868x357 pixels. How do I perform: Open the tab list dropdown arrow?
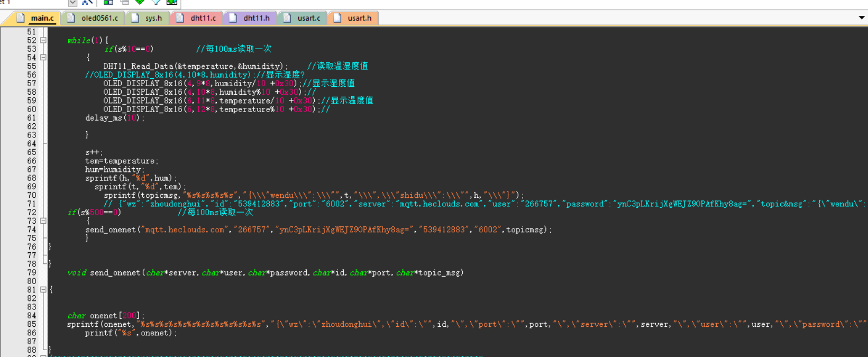tap(862, 18)
